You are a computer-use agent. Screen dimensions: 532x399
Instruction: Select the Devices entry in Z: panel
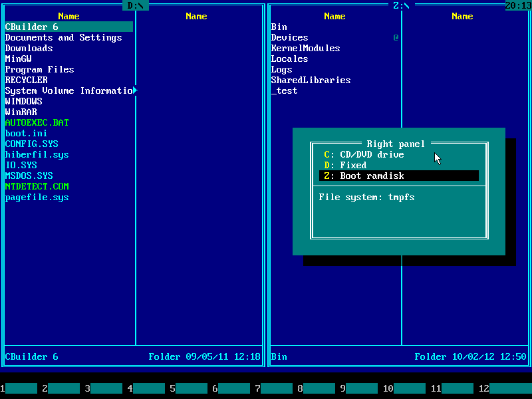click(x=289, y=37)
